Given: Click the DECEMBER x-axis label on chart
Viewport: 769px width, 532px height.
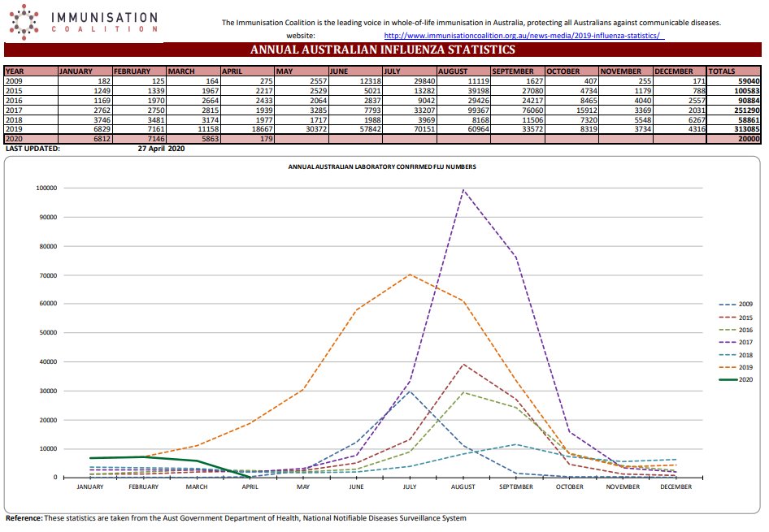Looking at the screenshot, I should pos(676,487).
